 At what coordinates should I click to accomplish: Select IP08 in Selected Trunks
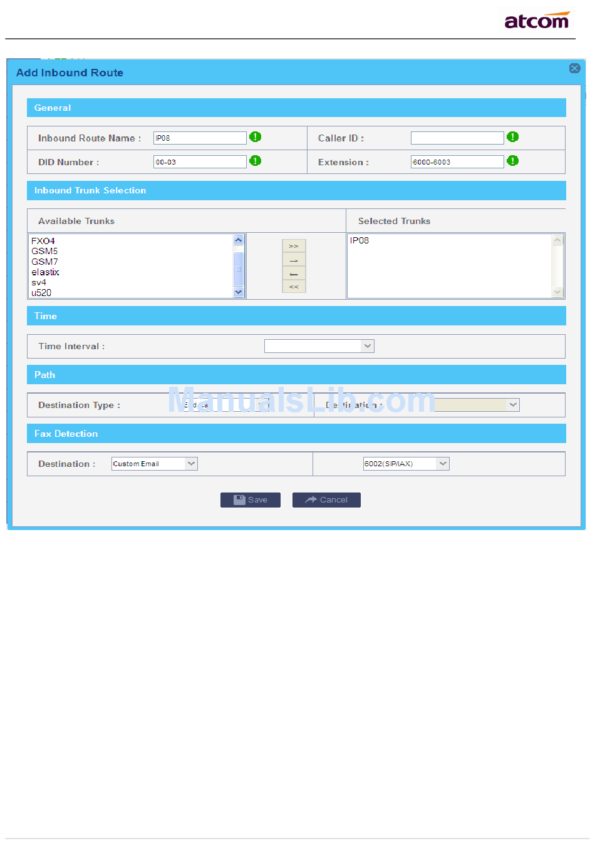point(360,240)
